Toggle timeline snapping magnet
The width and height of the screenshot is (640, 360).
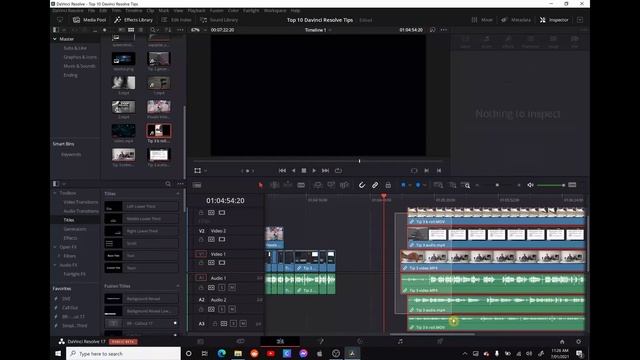[362, 185]
